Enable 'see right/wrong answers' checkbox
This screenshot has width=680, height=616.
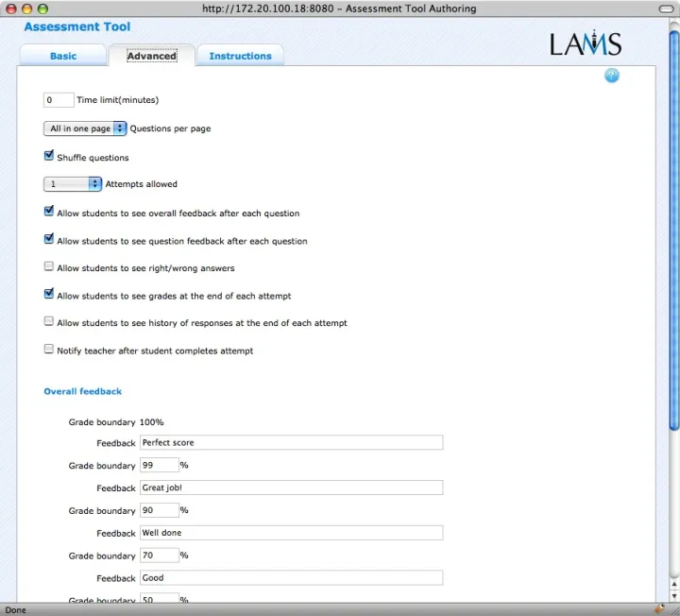49,267
